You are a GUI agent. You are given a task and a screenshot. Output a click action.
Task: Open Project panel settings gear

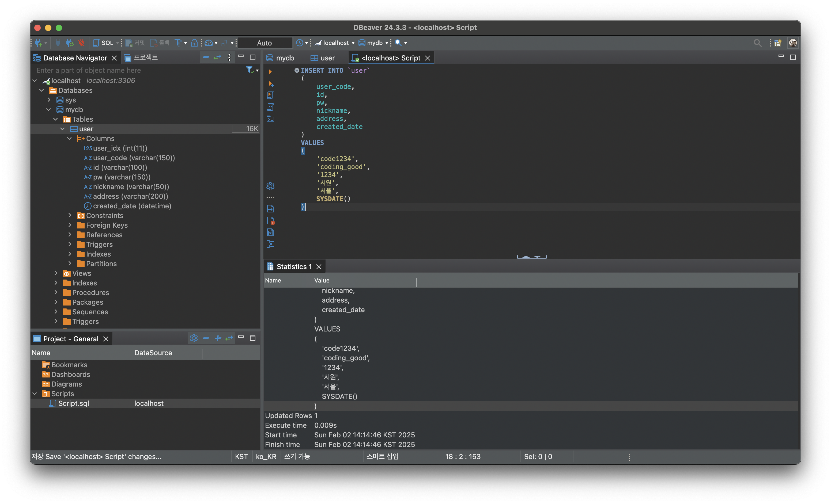point(194,338)
